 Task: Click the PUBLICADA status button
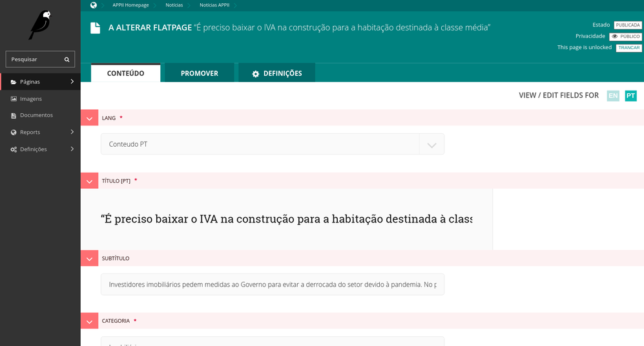point(628,25)
